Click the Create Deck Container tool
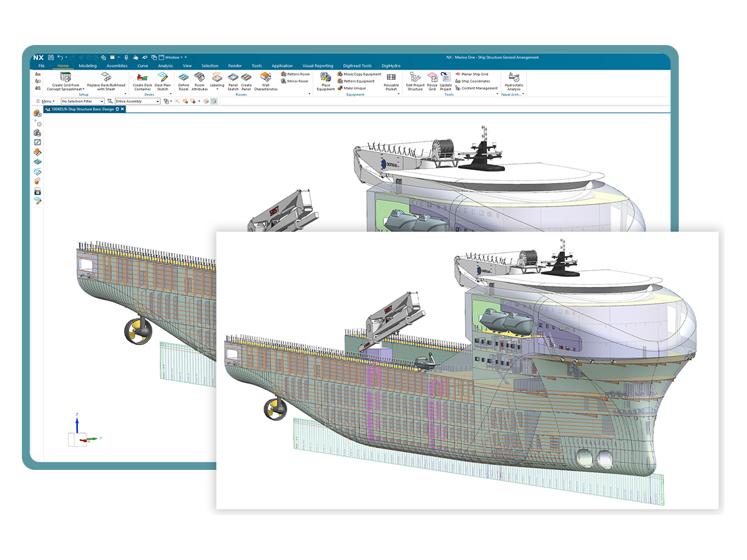The width and height of the screenshot is (747, 560). tap(142, 82)
